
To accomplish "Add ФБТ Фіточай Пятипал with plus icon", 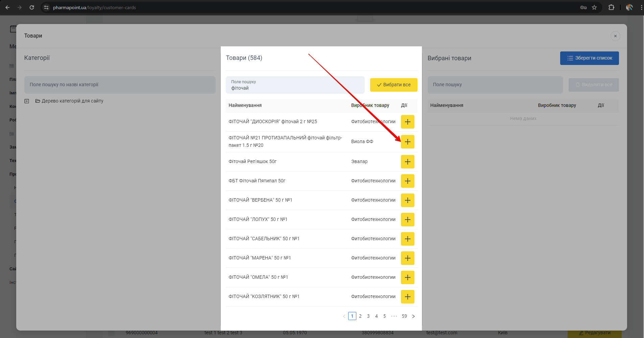I will [407, 181].
